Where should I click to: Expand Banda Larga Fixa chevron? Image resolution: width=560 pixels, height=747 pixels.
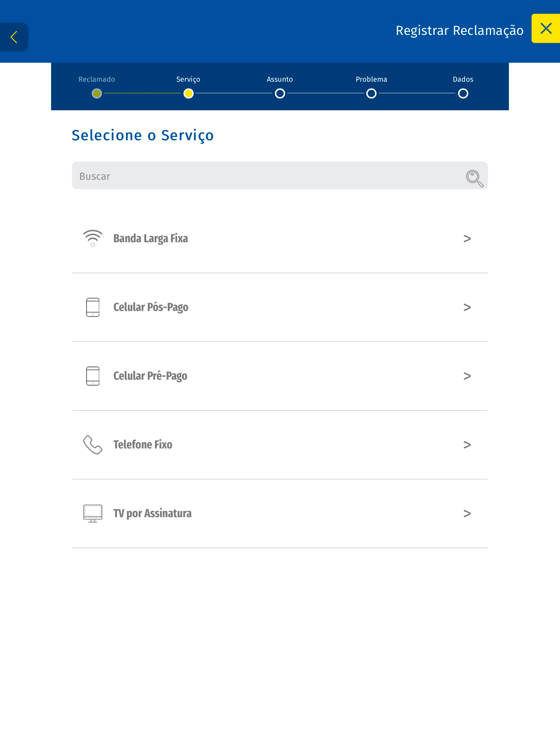[467, 239]
